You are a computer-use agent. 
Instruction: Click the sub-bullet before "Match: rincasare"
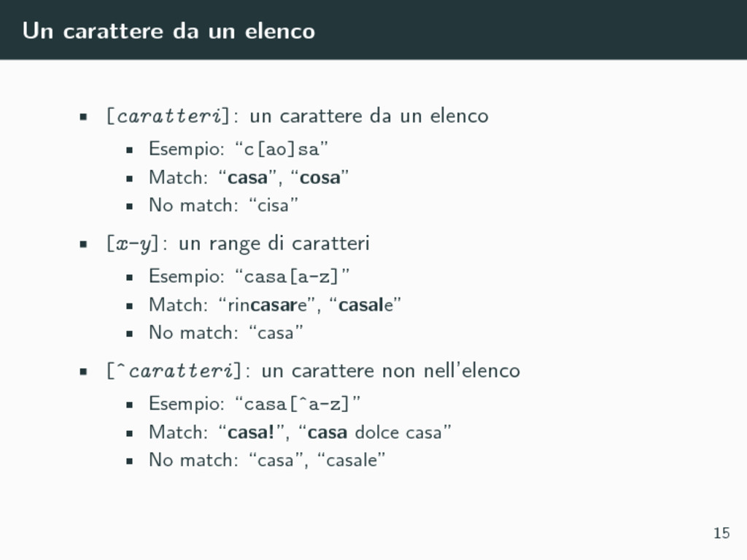129,306
